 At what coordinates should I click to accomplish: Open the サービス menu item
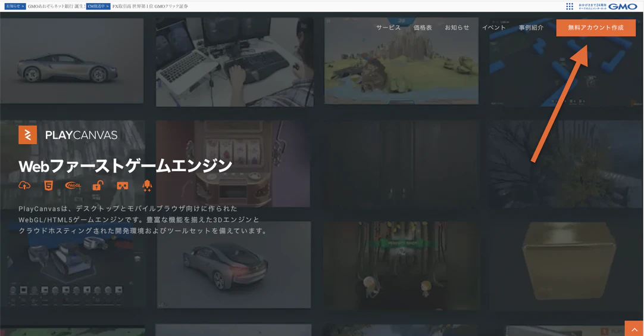[388, 27]
